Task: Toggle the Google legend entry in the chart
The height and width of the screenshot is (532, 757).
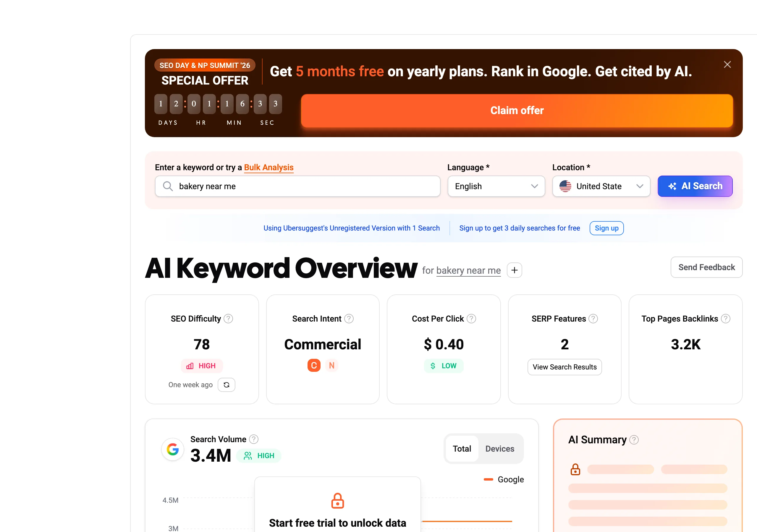Action: pos(504,479)
